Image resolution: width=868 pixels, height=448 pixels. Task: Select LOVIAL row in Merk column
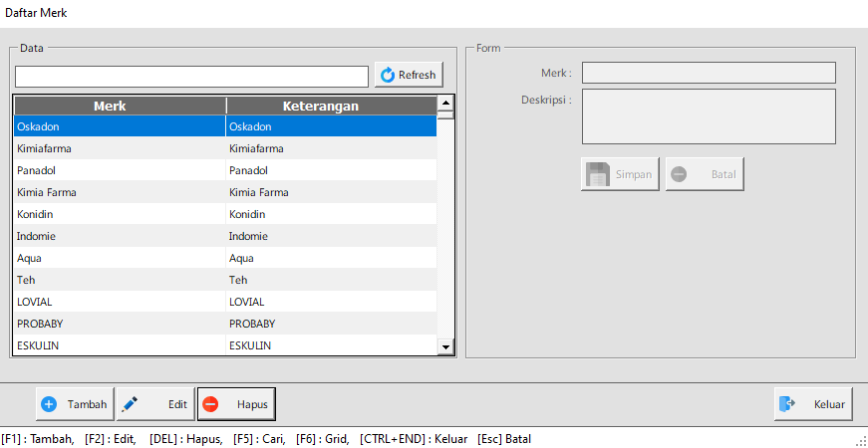pyautogui.click(x=120, y=302)
